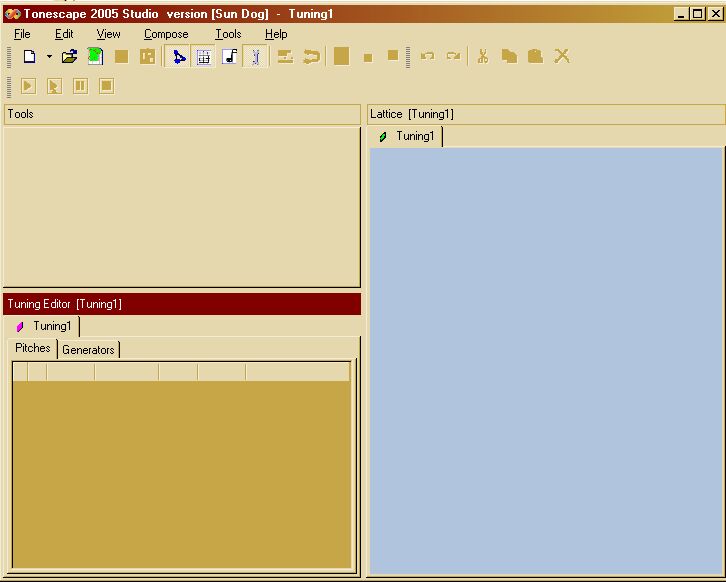726x582 pixels.
Task: Select the Tuning1 tab in the Lattice panel
Action: click(x=407, y=136)
